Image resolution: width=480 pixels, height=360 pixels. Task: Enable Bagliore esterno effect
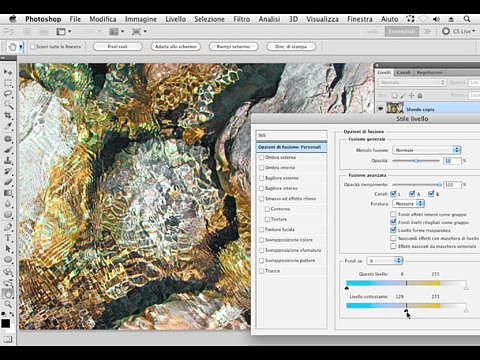pos(262,178)
